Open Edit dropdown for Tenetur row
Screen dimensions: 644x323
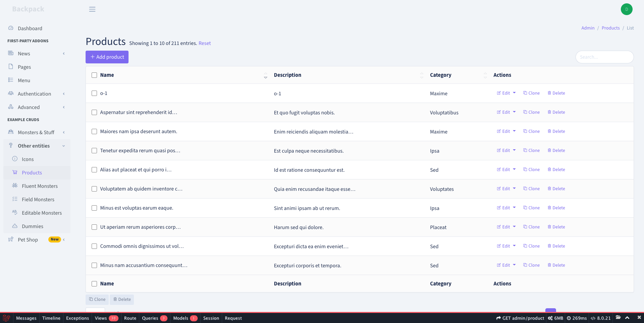(514, 150)
